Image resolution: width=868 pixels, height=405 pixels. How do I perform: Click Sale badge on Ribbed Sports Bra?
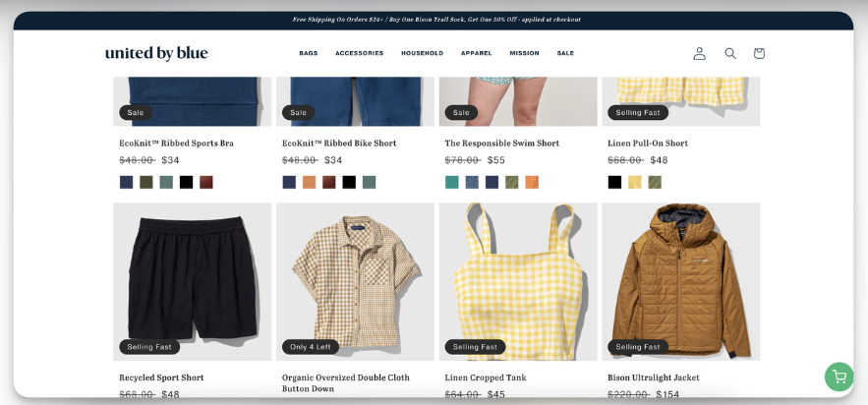(x=135, y=112)
